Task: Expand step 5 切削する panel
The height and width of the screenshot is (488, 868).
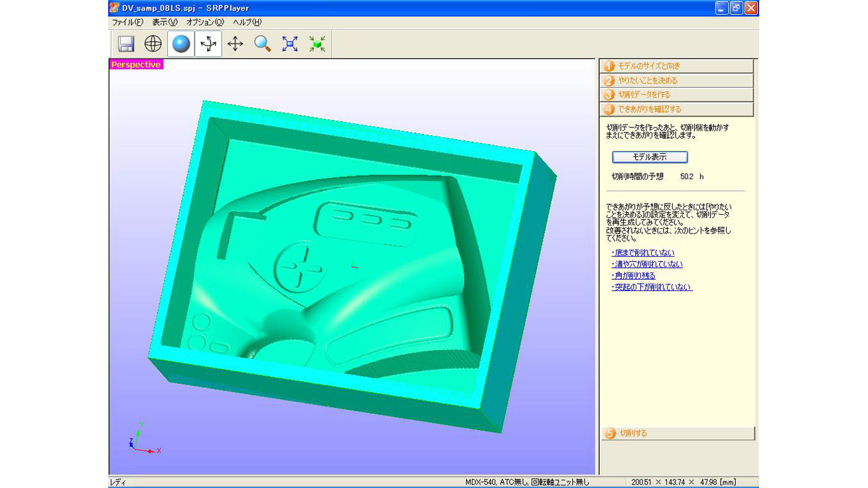Action: tap(677, 434)
